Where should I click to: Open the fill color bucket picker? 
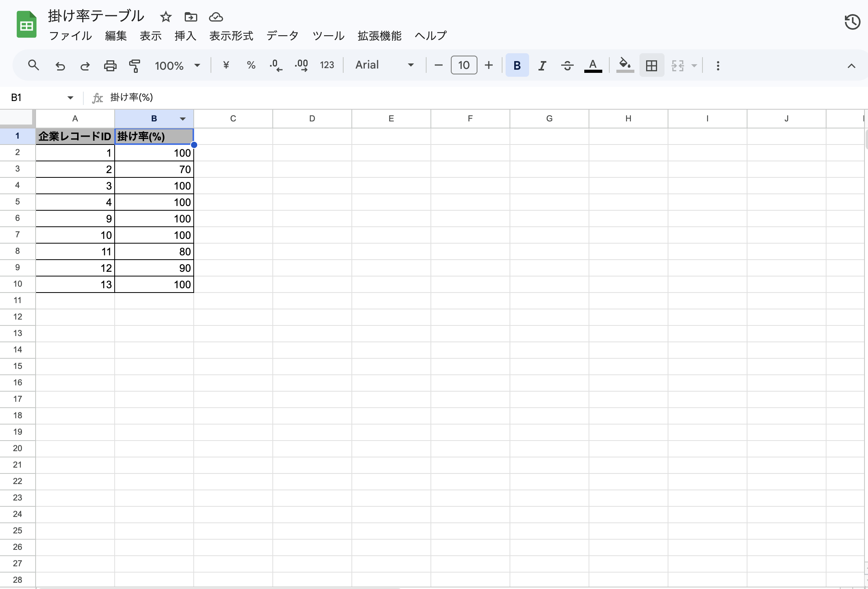coord(625,65)
